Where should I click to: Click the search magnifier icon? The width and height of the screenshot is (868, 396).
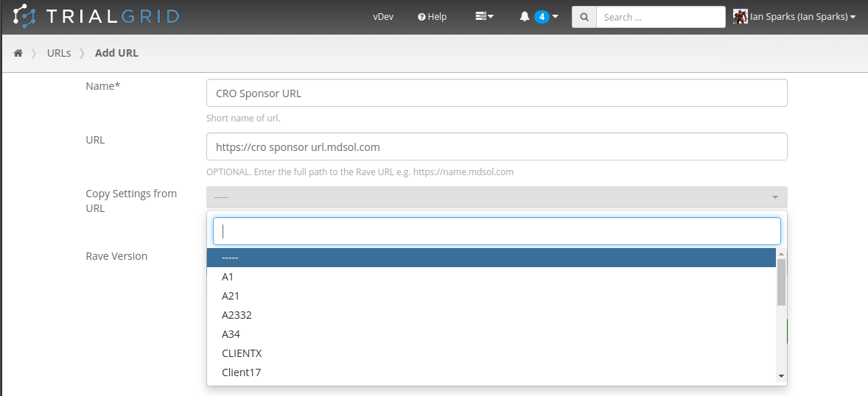point(584,17)
